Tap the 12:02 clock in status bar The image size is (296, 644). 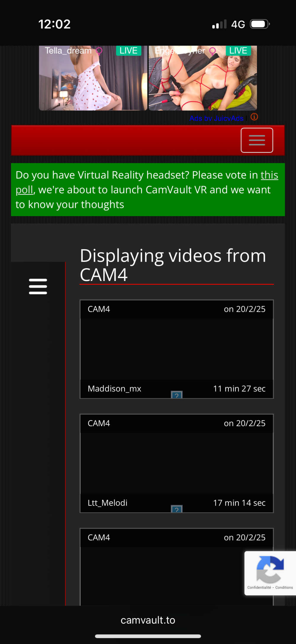[x=54, y=24]
